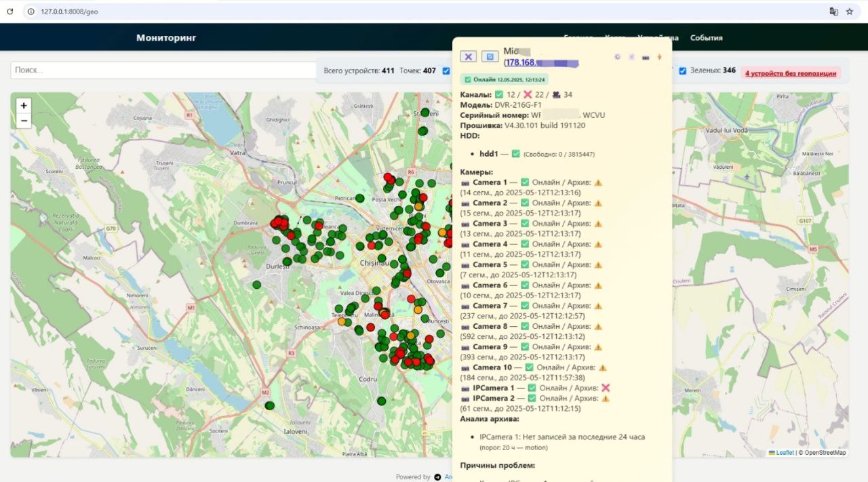Click the Мониторинг site title
The height and width of the screenshot is (482, 868).
[x=166, y=38]
